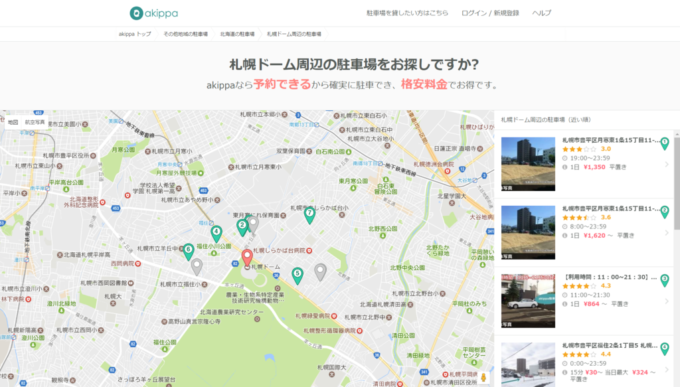Select green map marker number 5

point(297,275)
